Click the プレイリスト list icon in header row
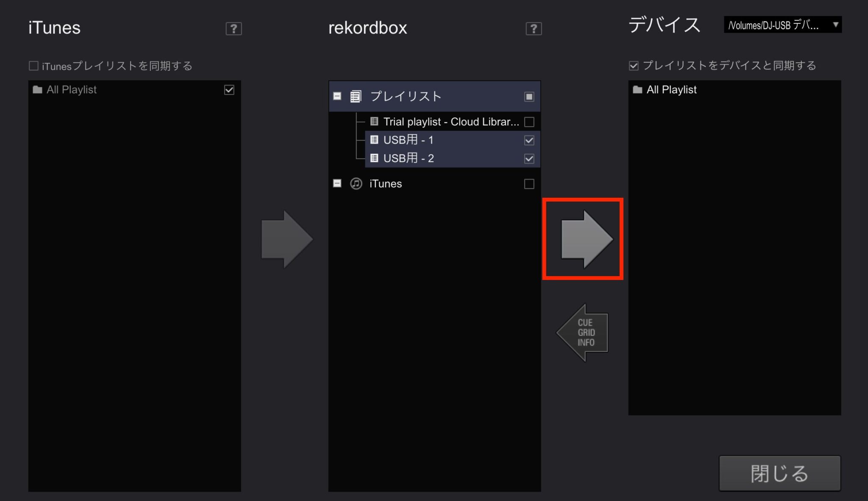The width and height of the screenshot is (868, 501). (355, 96)
